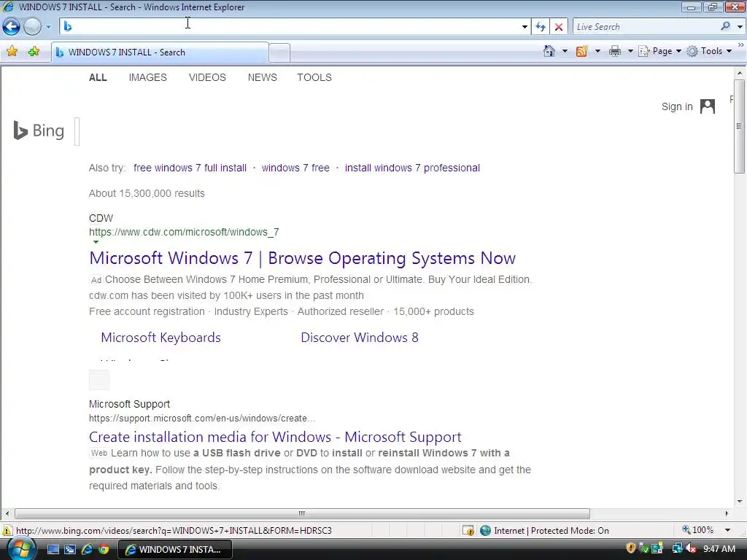Click the Live Search magnifier icon
This screenshot has width=747, height=560.
pos(726,26)
